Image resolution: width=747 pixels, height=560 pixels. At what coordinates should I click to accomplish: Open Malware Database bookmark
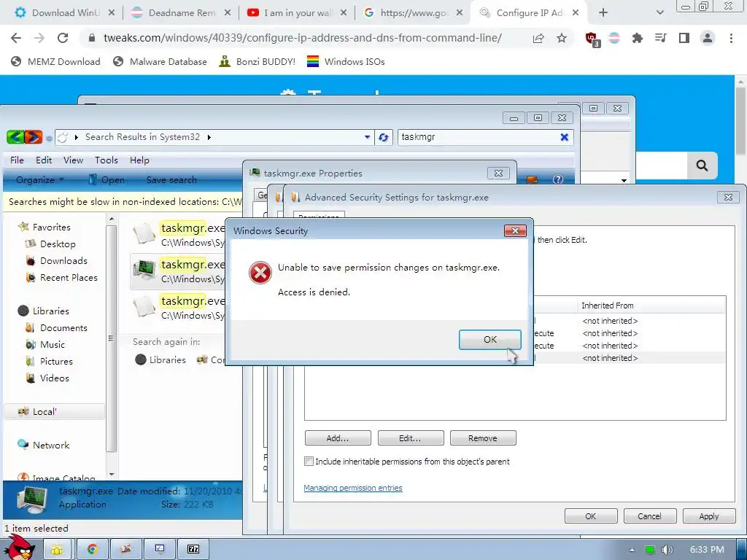click(x=160, y=61)
